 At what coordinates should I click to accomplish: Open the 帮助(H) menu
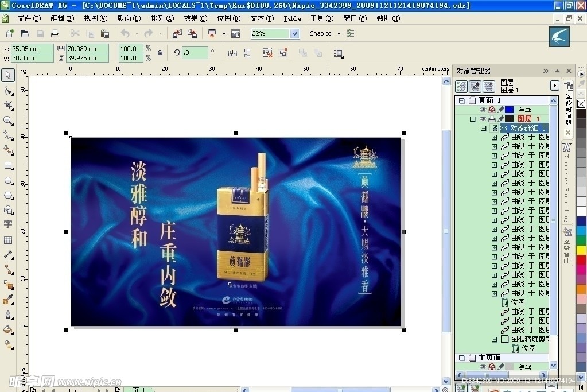tap(388, 18)
